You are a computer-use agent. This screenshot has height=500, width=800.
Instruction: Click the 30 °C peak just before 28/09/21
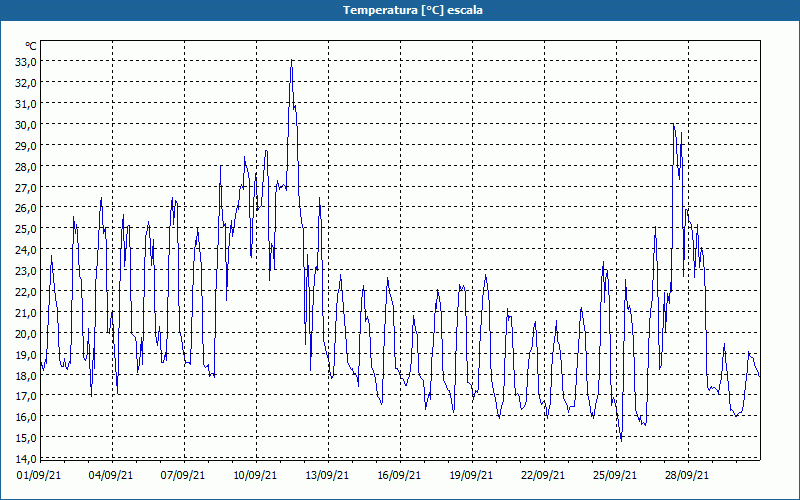(674, 125)
